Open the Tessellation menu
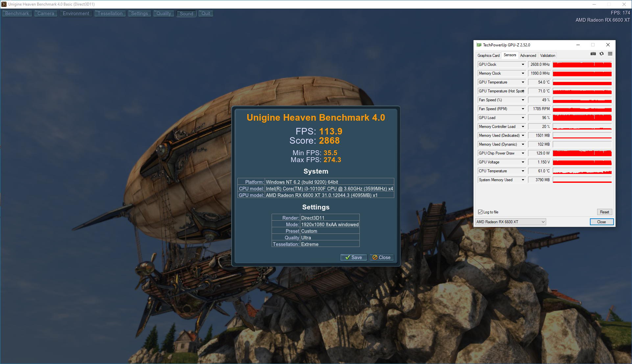Screen dimensions: 632x364 tap(110, 13)
